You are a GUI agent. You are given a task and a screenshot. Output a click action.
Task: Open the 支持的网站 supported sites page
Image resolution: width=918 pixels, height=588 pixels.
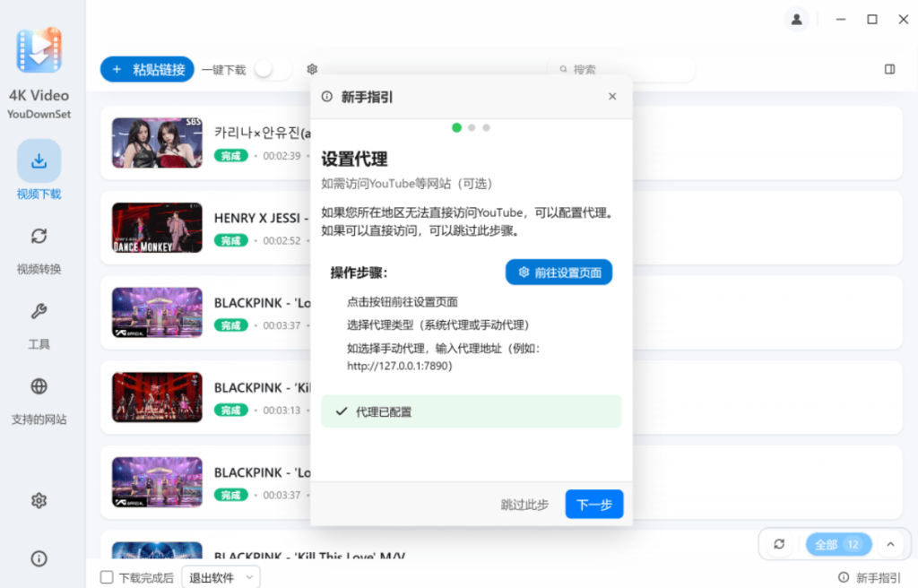[x=39, y=402]
